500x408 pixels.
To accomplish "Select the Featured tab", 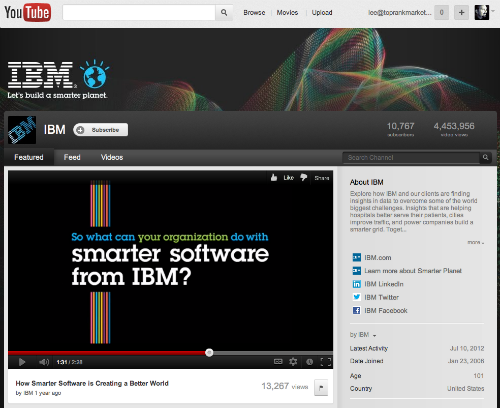I will (x=29, y=157).
